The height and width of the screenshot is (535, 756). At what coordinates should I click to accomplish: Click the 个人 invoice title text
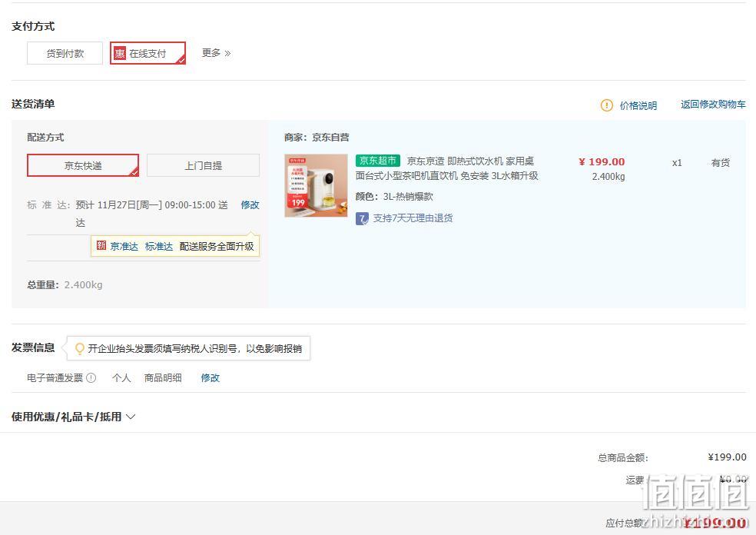coord(121,377)
